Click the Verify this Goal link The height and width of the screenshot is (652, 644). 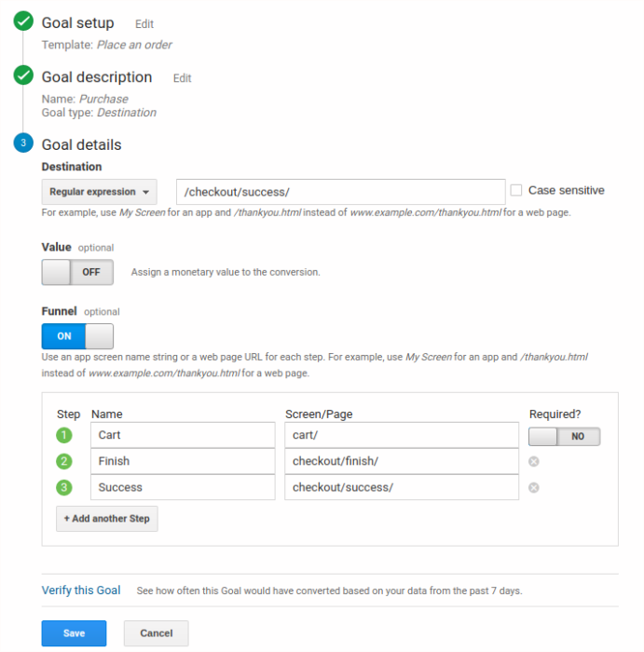tap(81, 591)
